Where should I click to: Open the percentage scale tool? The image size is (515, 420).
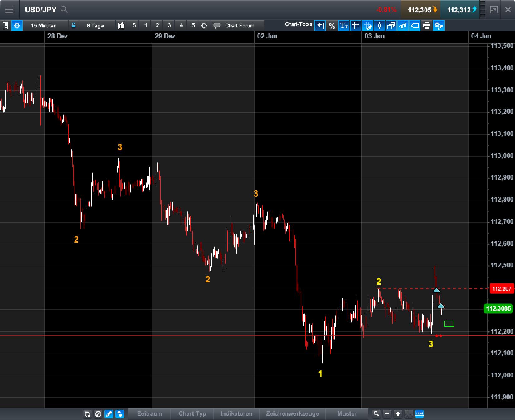[x=332, y=26]
